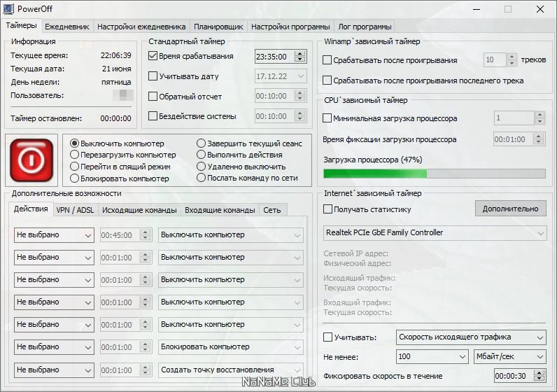Switch to Сеть subtab
The width and height of the screenshot is (557, 392).
(272, 210)
